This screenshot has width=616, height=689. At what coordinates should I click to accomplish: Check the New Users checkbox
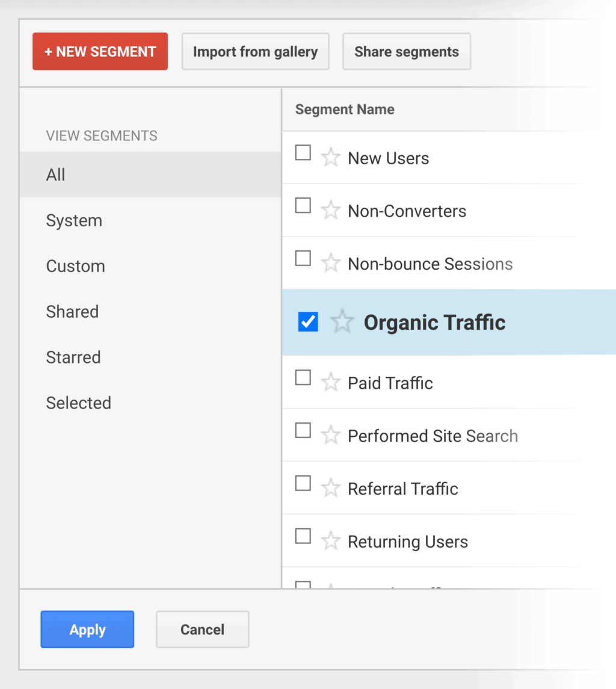click(x=303, y=153)
